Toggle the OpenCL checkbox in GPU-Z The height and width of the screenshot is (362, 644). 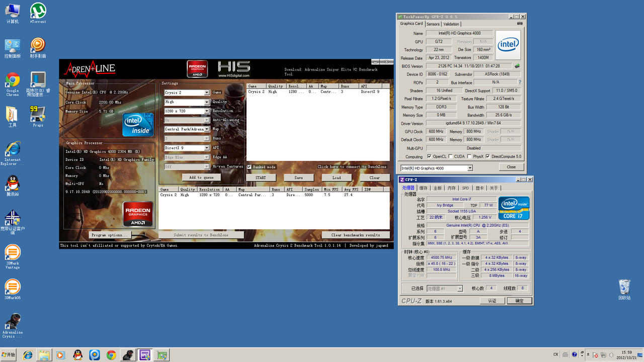click(x=429, y=156)
